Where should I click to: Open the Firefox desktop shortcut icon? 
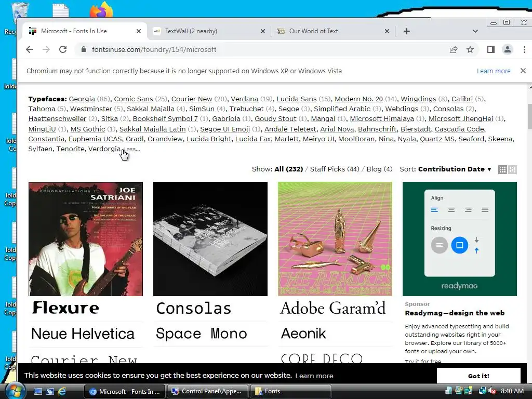[x=101, y=9]
